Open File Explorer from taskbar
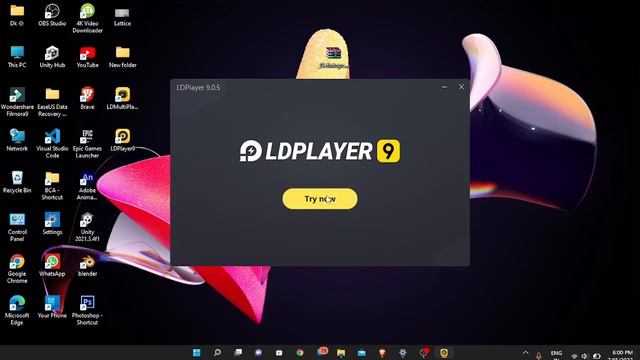Viewport: 640px width, 360px height. (x=341, y=352)
